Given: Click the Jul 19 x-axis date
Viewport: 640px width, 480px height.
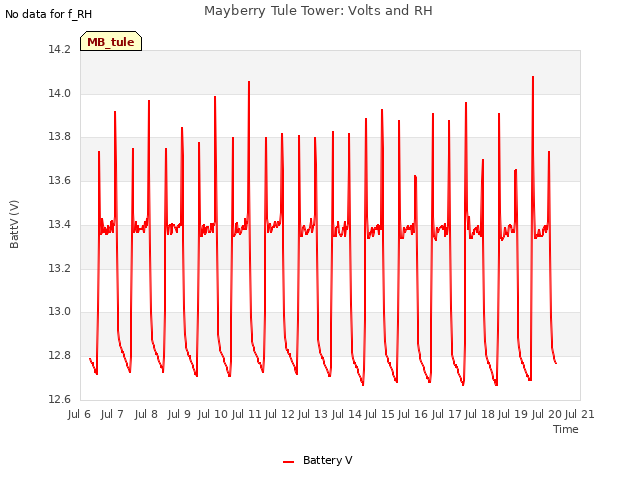Looking at the screenshot, I should click(x=513, y=414).
